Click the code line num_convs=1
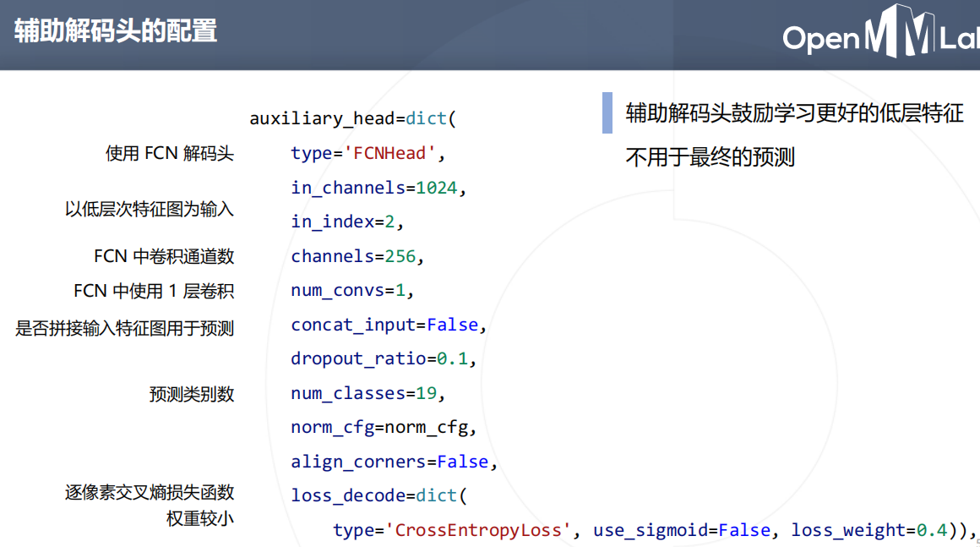 point(352,291)
